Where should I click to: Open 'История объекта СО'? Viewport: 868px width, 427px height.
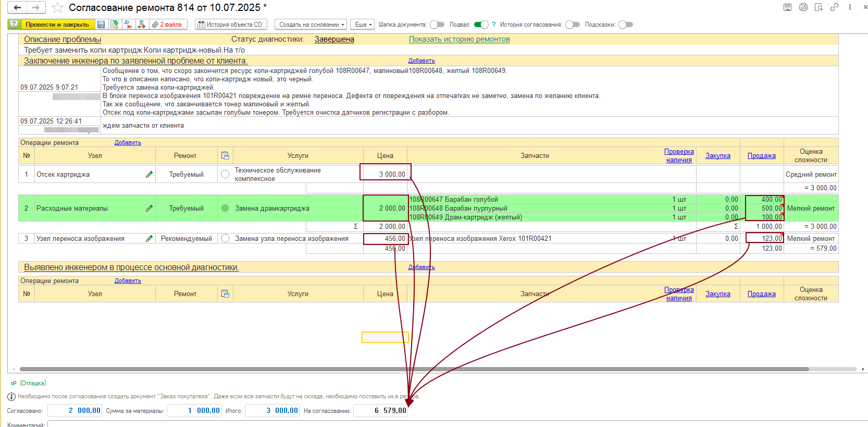coord(231,25)
